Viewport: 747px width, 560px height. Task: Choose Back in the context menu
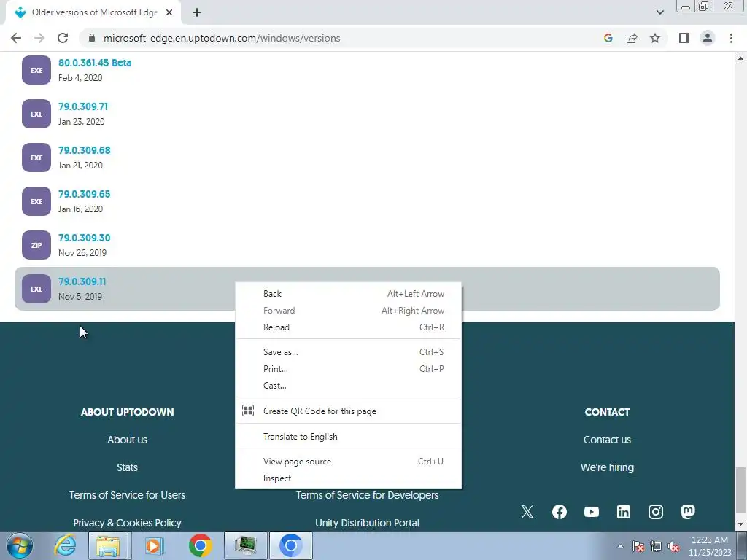click(348, 294)
